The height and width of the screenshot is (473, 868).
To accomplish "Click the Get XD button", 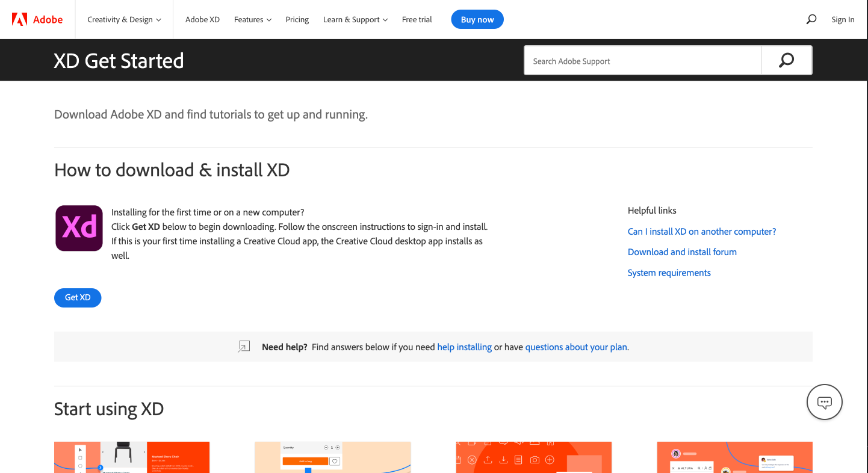I will tap(78, 297).
